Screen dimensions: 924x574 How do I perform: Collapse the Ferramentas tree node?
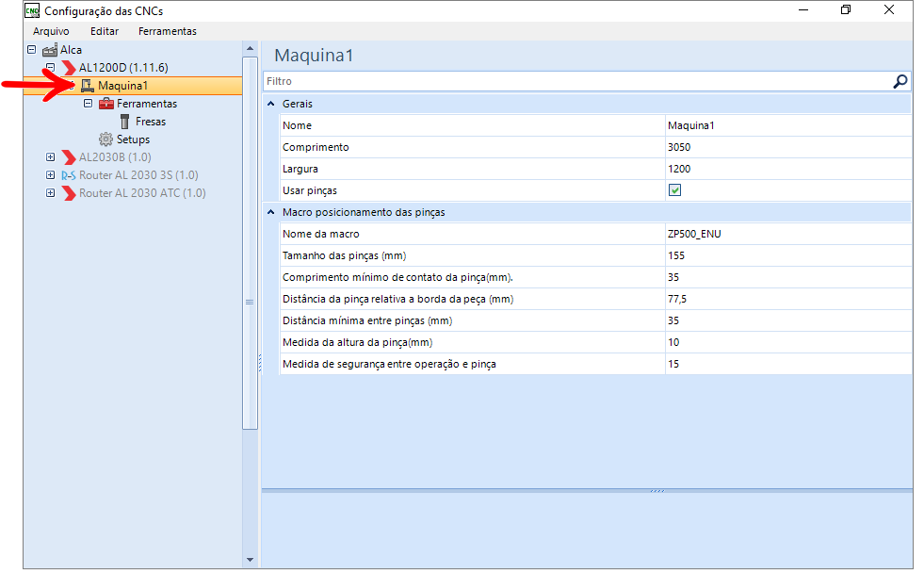click(x=88, y=104)
